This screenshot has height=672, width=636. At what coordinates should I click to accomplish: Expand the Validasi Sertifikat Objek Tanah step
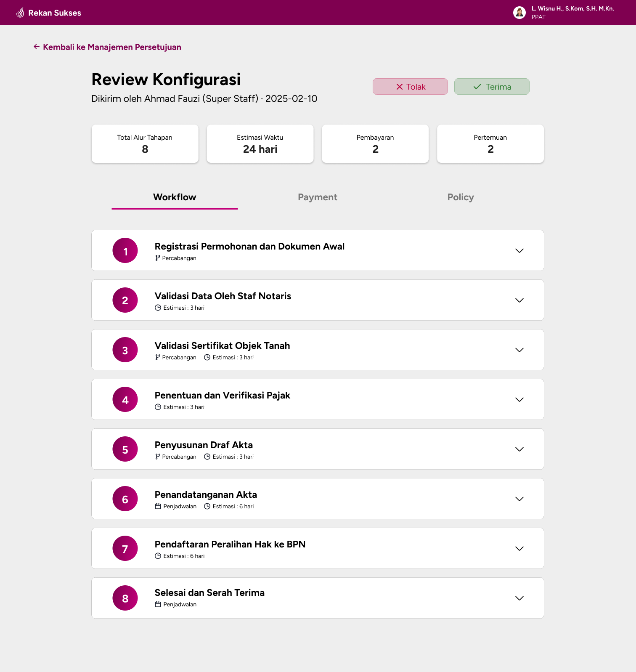tap(519, 350)
